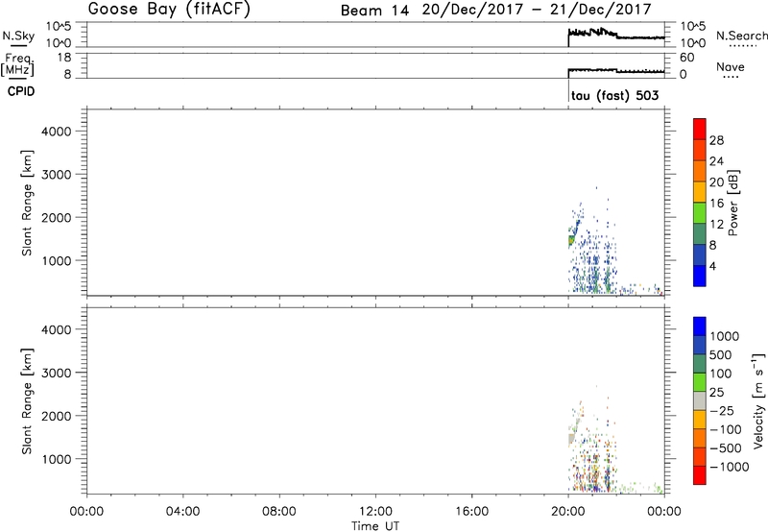The image size is (768, 532).
Task: Select "Slant Range [km]" label of power panel
Action: [x=27, y=203]
